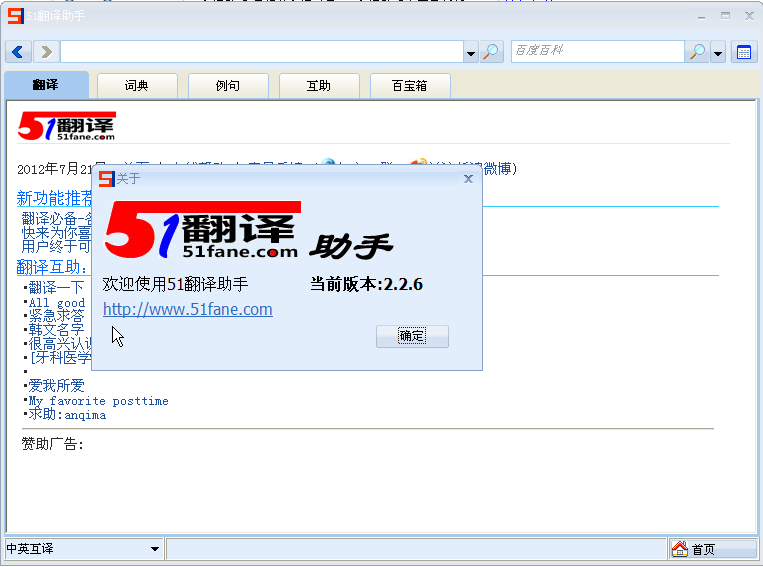Screen dimensions: 763x567
Task: Open the 翻译一下 link
Action: coord(56,288)
